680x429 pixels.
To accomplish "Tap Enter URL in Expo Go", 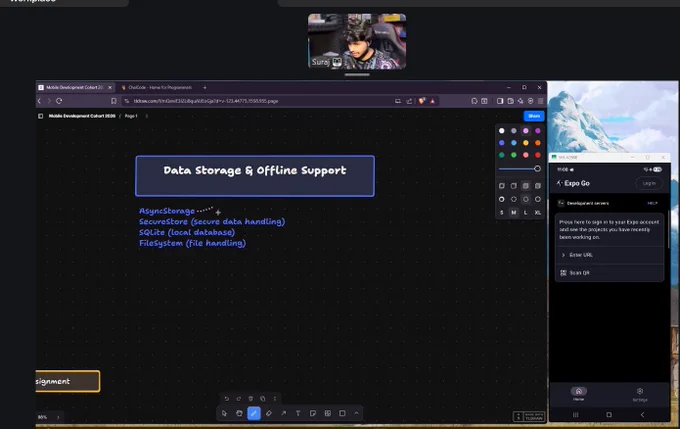I will tap(610, 255).
